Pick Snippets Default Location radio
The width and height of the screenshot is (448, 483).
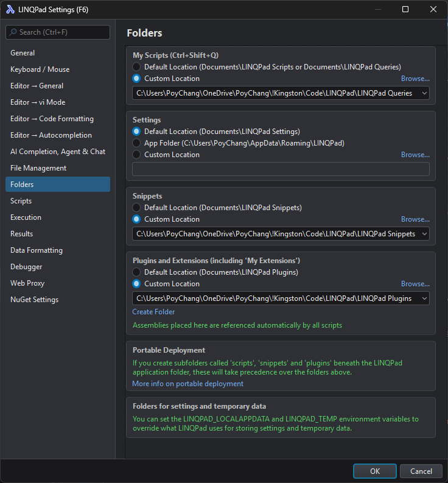(x=136, y=208)
